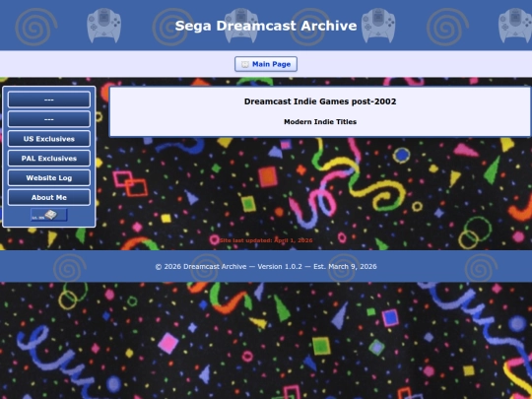The image size is (532, 399).
Task: Click the 'Site last updated: April 1, 2026' text
Action: pyautogui.click(x=266, y=240)
